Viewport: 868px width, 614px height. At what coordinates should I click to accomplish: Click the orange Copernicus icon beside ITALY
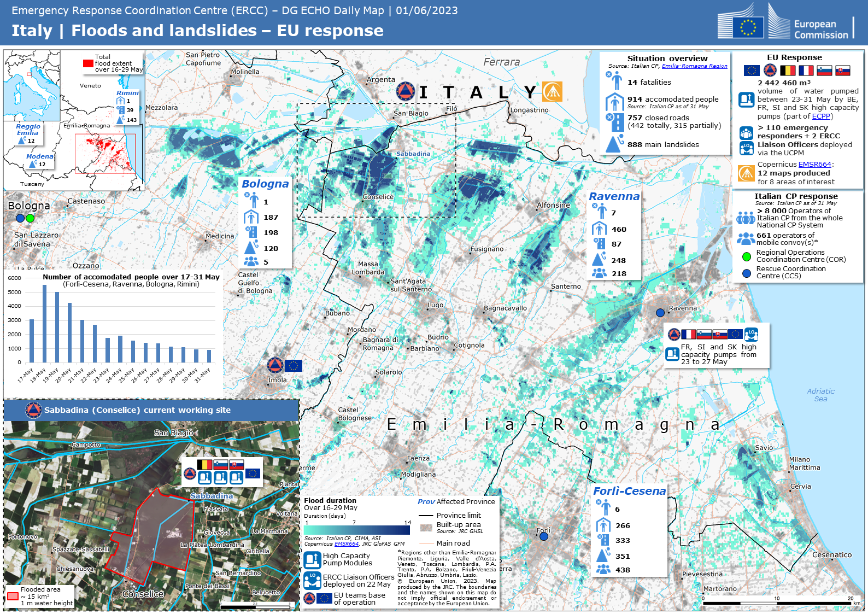[552, 92]
